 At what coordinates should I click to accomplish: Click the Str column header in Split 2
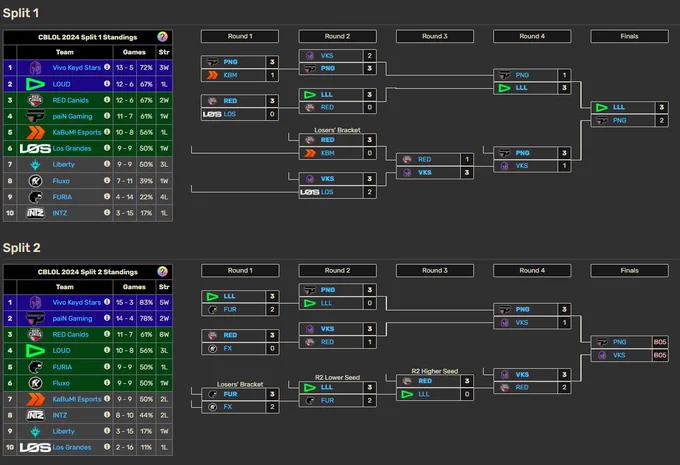click(164, 287)
